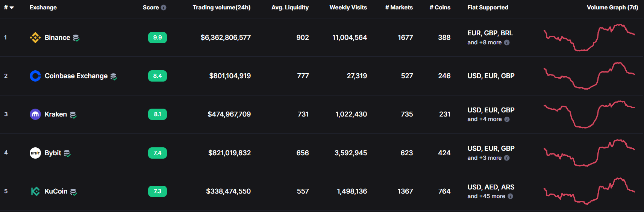Open the KuCoin exchange link
This screenshot has width=644, height=212.
pos(56,191)
